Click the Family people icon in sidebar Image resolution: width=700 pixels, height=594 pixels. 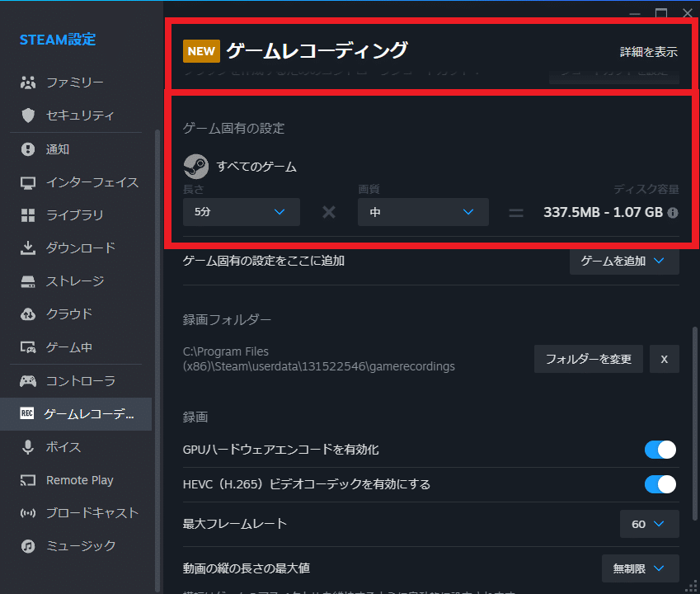[x=28, y=82]
